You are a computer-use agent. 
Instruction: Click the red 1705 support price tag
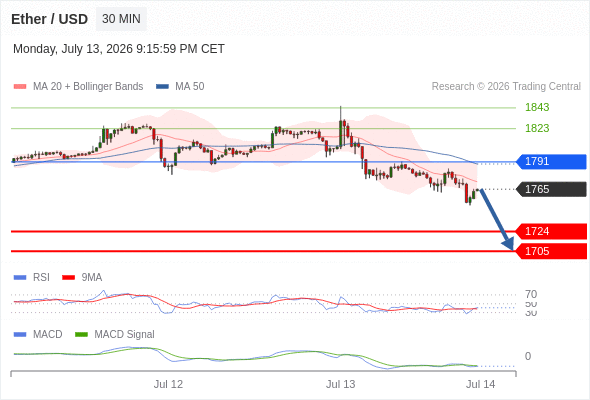coord(551,251)
